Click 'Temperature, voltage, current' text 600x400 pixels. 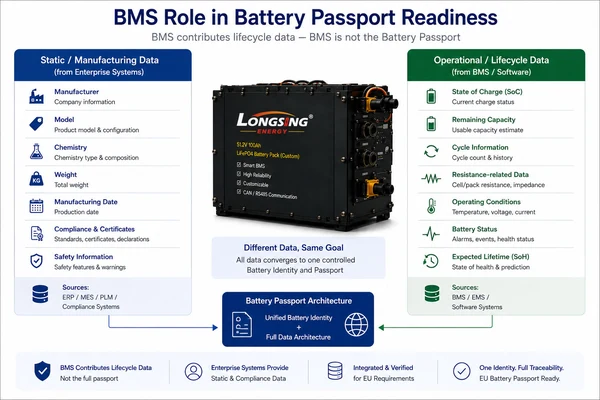(x=494, y=212)
